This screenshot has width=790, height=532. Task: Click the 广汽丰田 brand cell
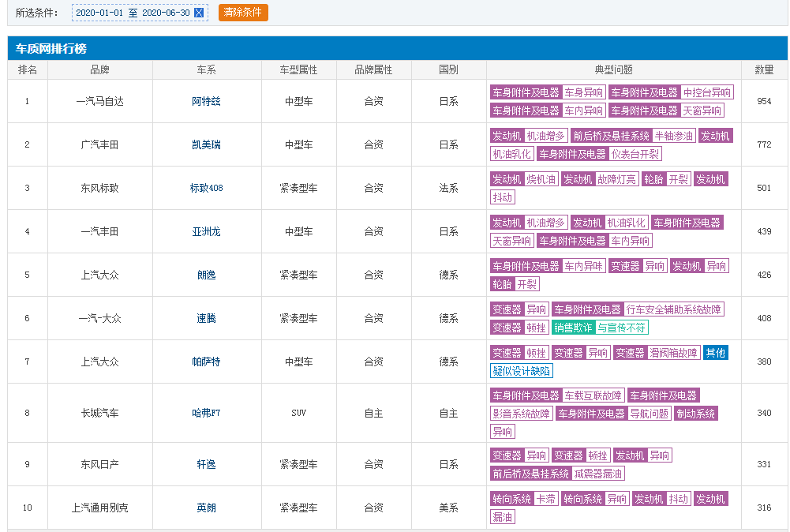[99, 144]
